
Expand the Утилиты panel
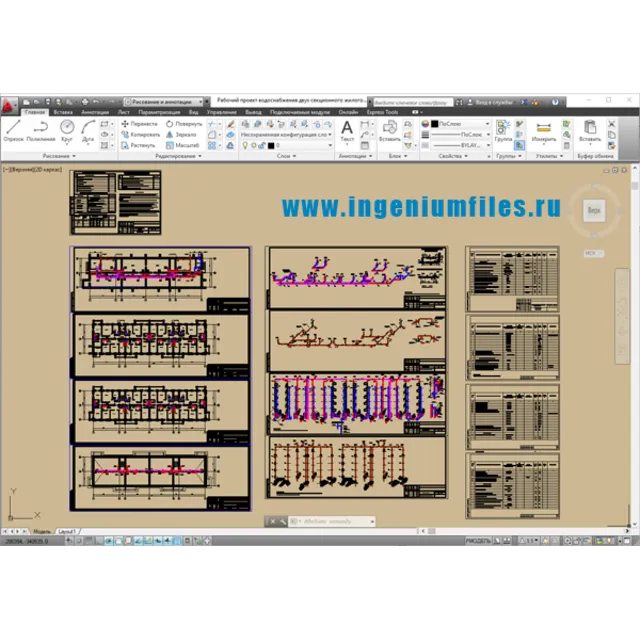tap(549, 156)
